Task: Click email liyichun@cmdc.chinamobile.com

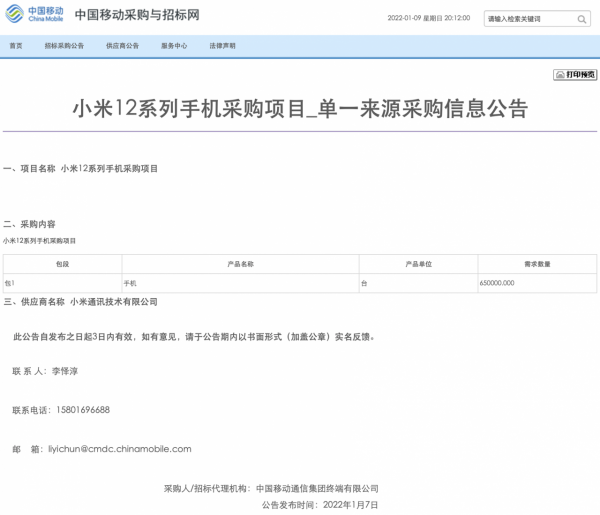Action: tap(120, 449)
